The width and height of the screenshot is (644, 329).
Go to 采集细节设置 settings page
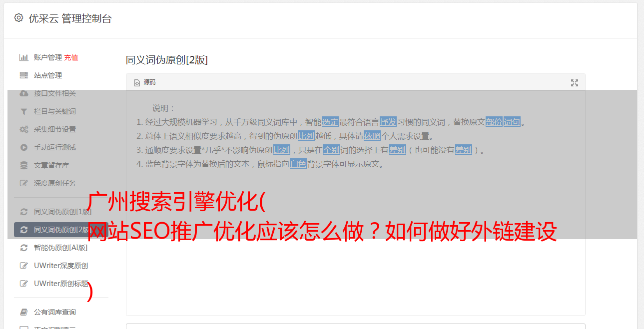(55, 129)
